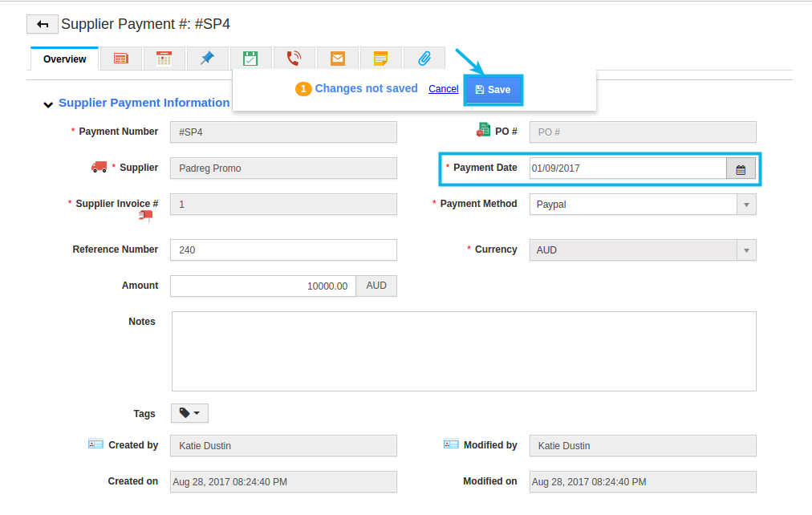812x515 pixels.
Task: Click the Amount input field
Action: 263,286
